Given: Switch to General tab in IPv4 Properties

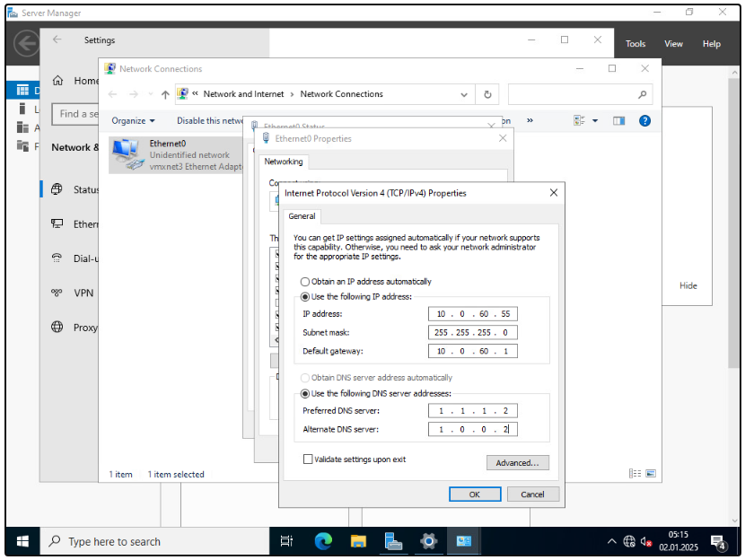Looking at the screenshot, I should click(x=302, y=216).
